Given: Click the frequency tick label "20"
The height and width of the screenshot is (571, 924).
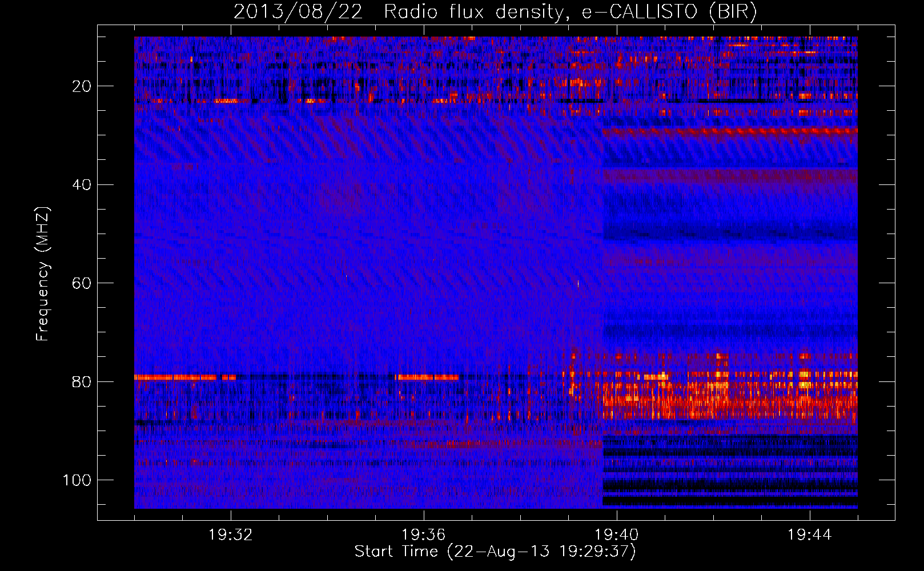Looking at the screenshot, I should coord(82,86).
